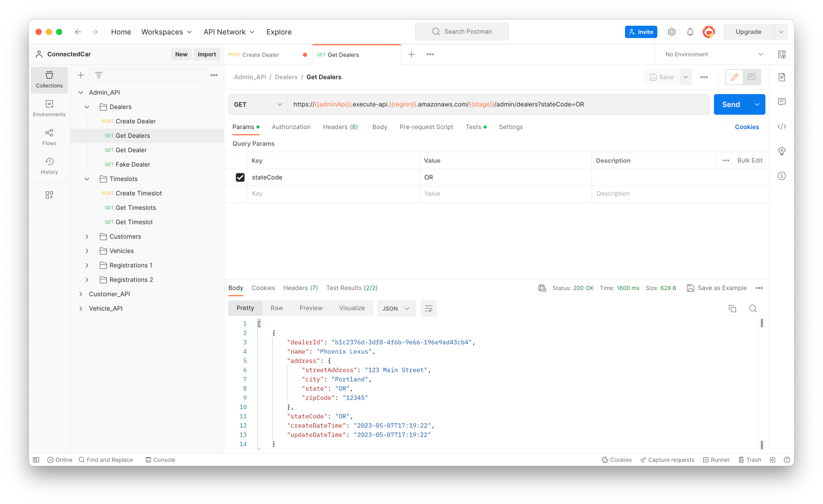Switch to edit mode pencil icon
The width and height of the screenshot is (823, 504).
735,77
